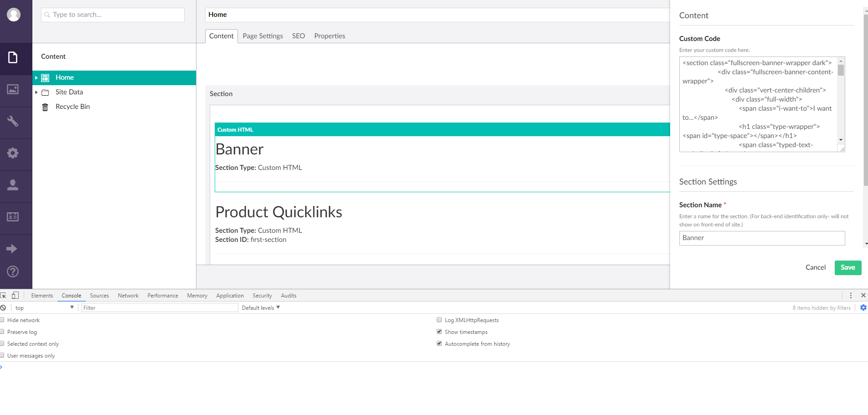Click the Home page name field
Screen dimensions: 868x415
[x=438, y=15]
